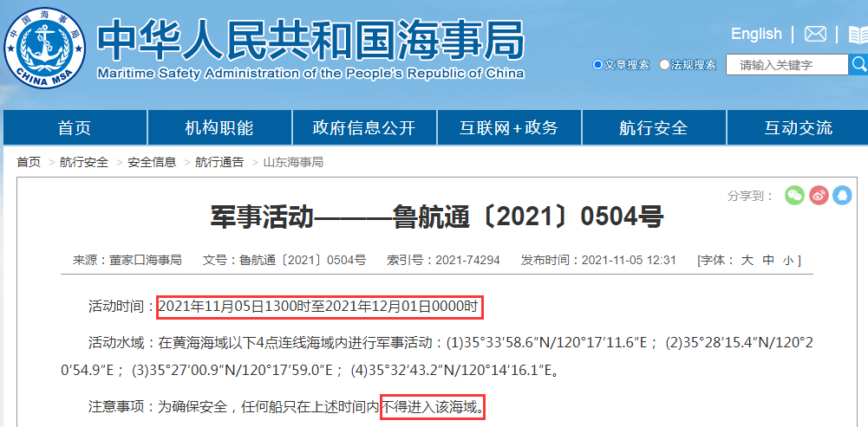Click the 中华人民共和国海事局 site title
Screen dimensions: 868x427
(x=310, y=40)
